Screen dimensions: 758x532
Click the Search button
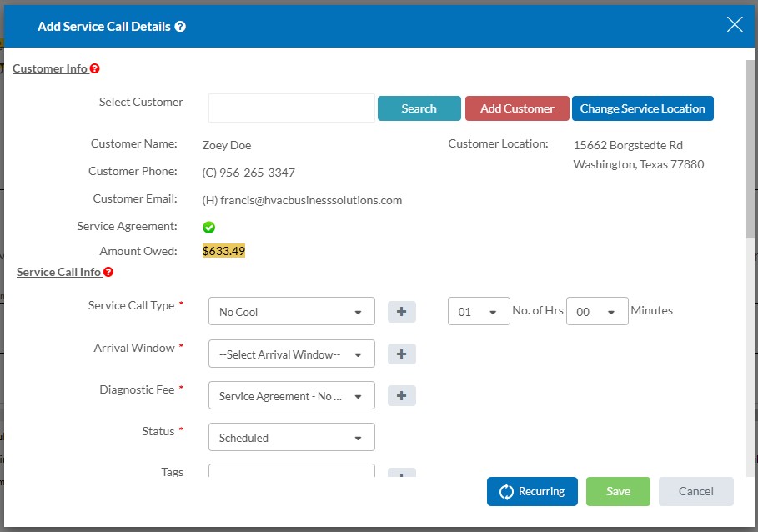pyautogui.click(x=419, y=108)
